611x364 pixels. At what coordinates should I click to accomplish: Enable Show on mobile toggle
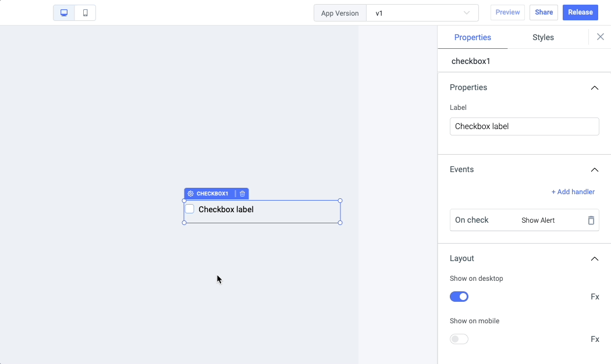pyautogui.click(x=459, y=339)
